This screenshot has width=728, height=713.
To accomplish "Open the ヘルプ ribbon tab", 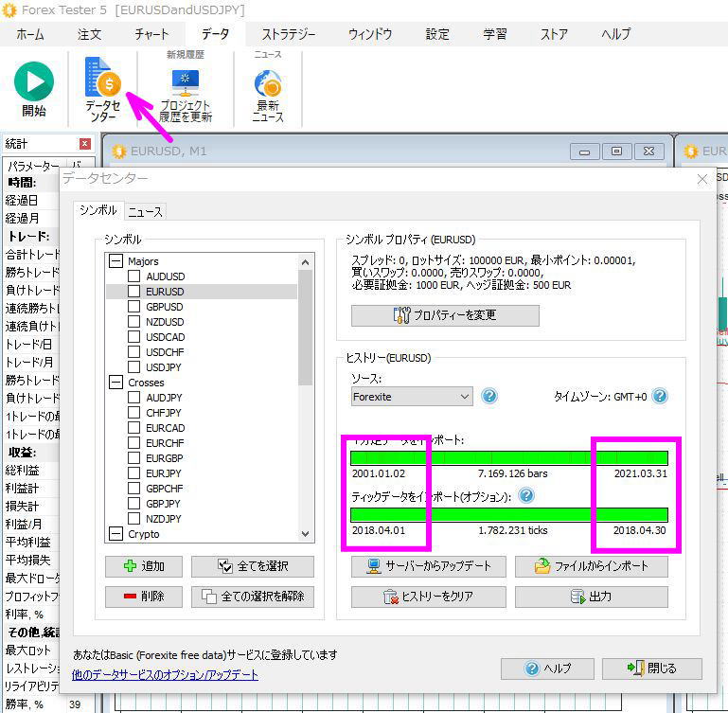I will pyautogui.click(x=616, y=34).
